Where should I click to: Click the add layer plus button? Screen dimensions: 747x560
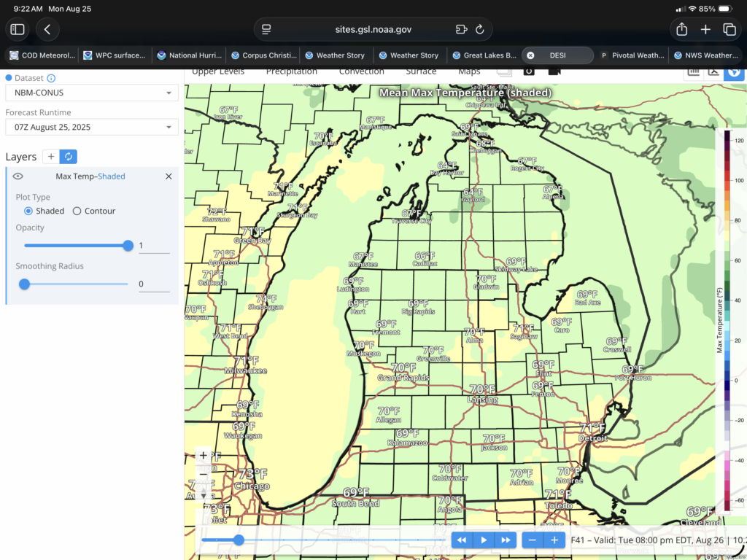click(51, 157)
